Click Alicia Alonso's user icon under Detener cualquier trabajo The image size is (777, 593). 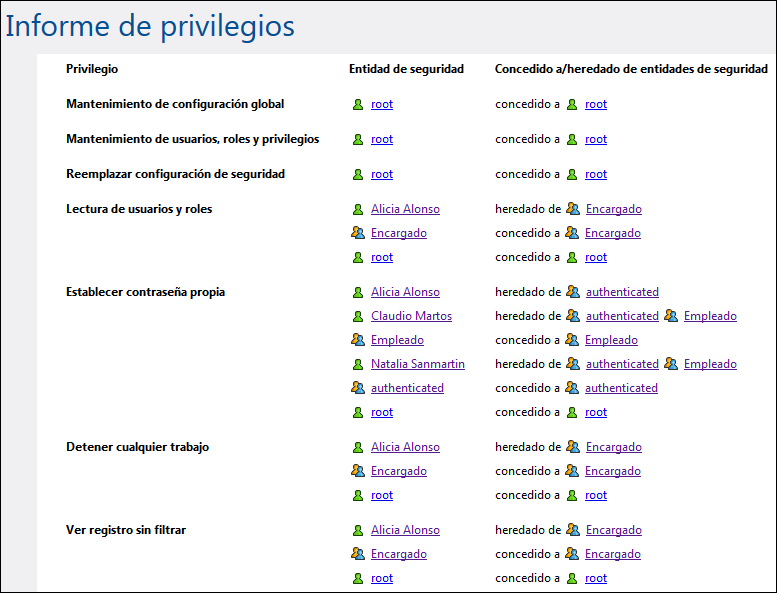click(x=358, y=447)
